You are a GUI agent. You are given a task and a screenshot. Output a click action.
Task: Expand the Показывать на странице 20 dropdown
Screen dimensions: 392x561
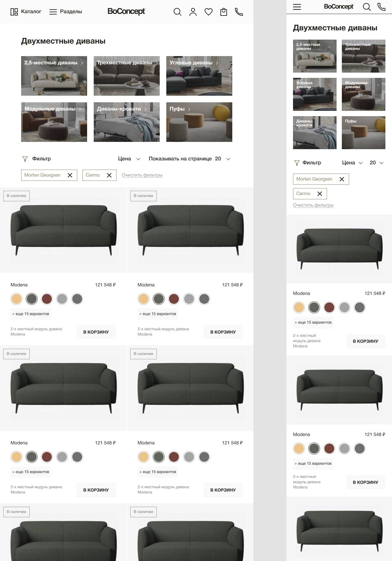tap(189, 159)
